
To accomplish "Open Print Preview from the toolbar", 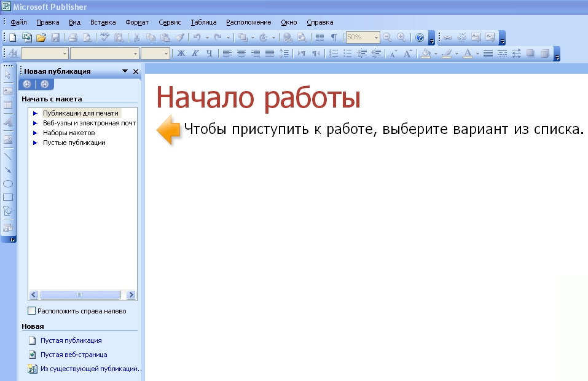I will pyautogui.click(x=87, y=37).
